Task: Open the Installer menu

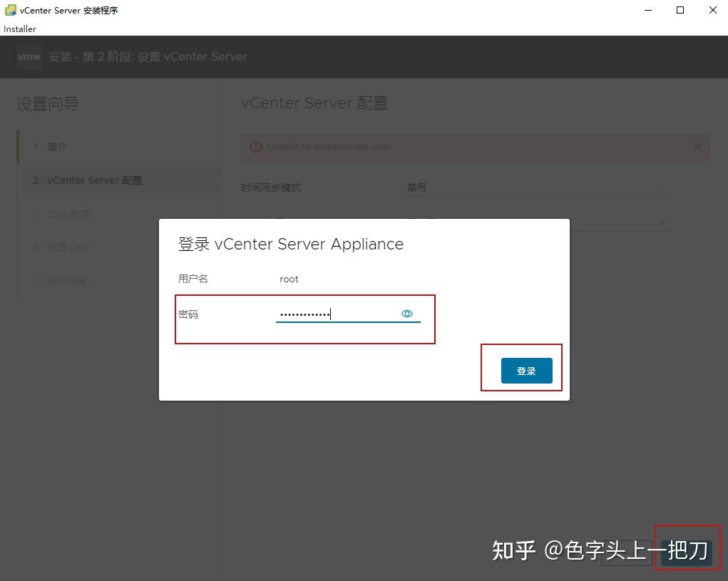Action: pos(19,29)
